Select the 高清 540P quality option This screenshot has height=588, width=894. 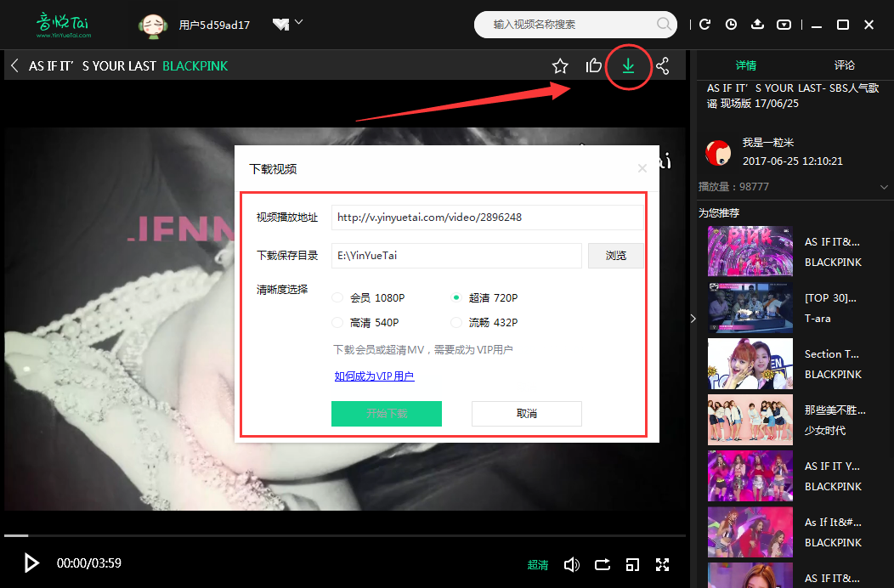coord(337,322)
